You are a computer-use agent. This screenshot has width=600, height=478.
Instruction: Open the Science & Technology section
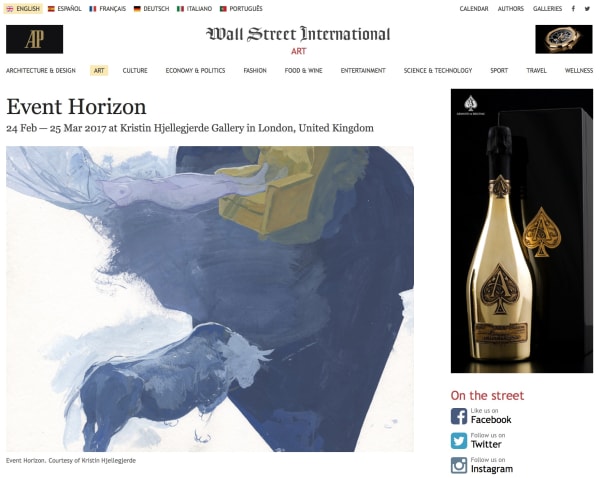coord(438,70)
